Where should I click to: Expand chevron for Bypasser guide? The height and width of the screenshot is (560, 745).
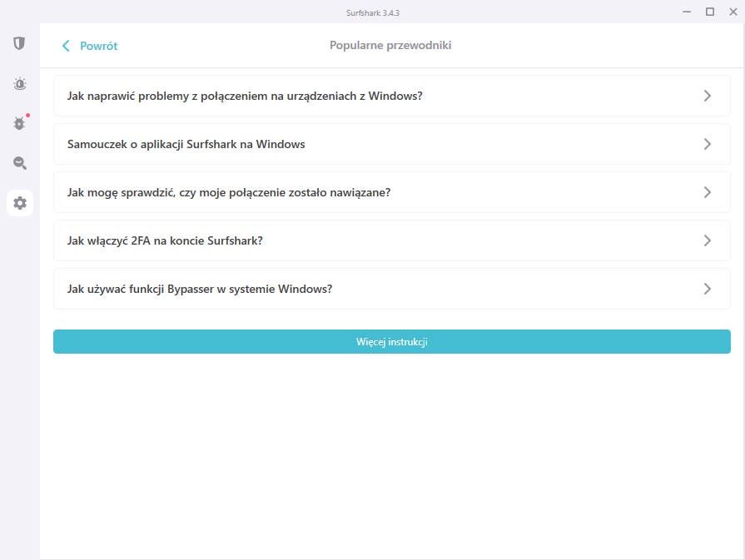coord(707,289)
